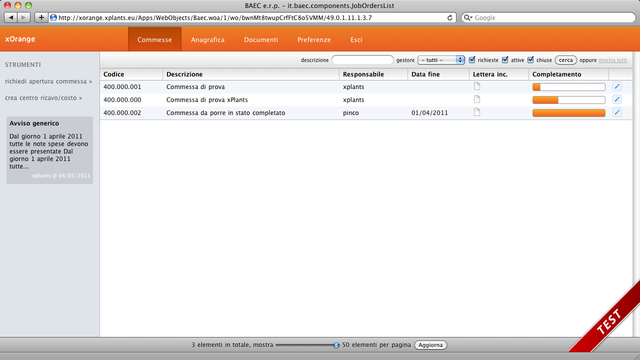
Task: Click the browser URL address field
Action: pyautogui.click(x=252, y=18)
